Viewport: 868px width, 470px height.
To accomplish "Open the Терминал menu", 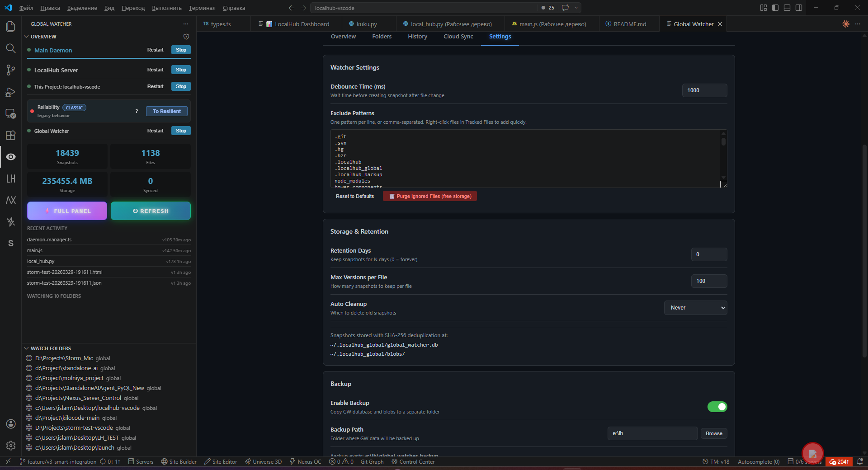I will point(202,8).
